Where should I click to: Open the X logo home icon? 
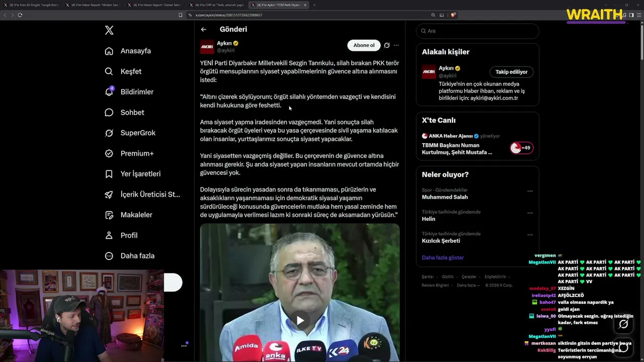coord(109,30)
